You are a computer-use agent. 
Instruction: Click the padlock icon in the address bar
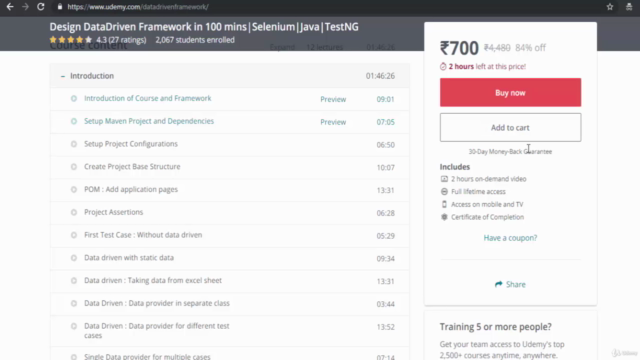[60, 7]
